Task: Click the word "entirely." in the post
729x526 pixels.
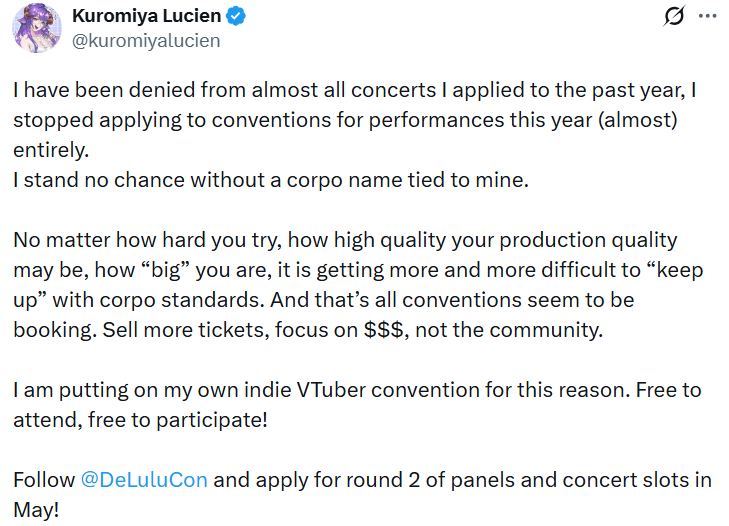Action: [51, 150]
